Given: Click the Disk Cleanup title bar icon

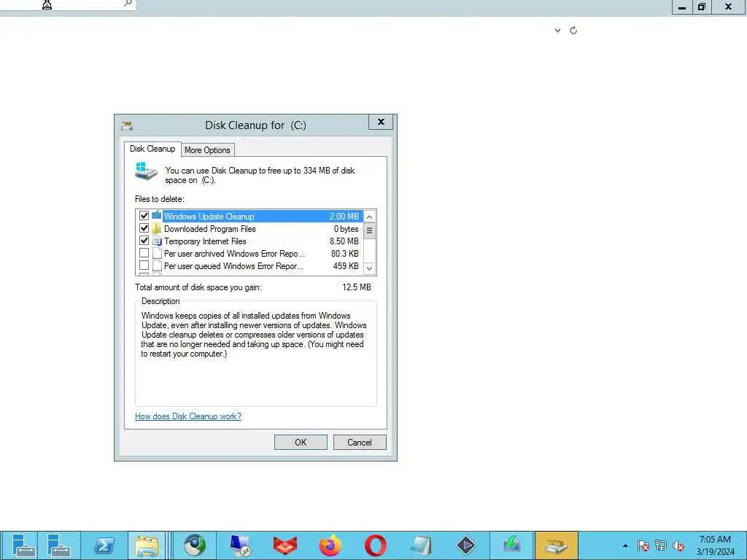Looking at the screenshot, I should point(127,125).
